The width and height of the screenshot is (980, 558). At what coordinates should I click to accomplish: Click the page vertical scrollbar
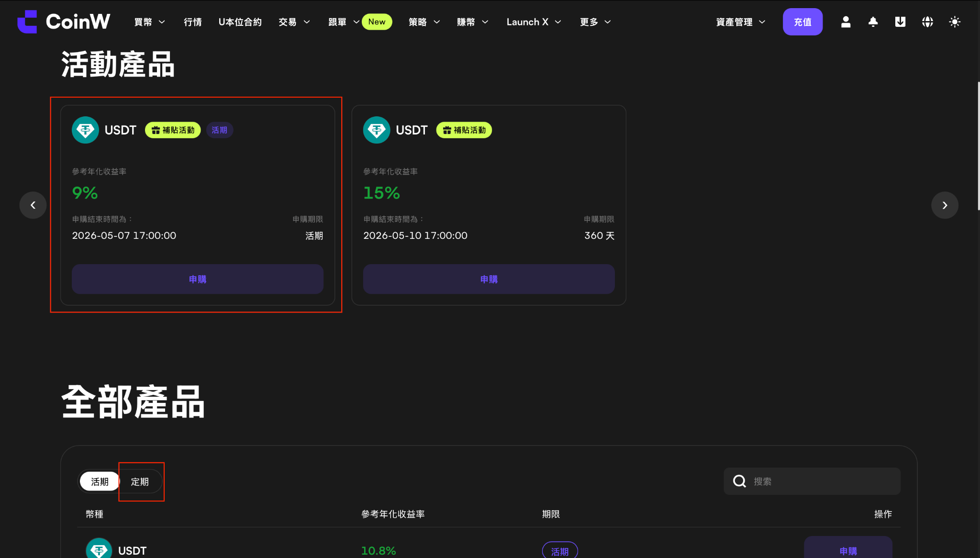pyautogui.click(x=978, y=146)
